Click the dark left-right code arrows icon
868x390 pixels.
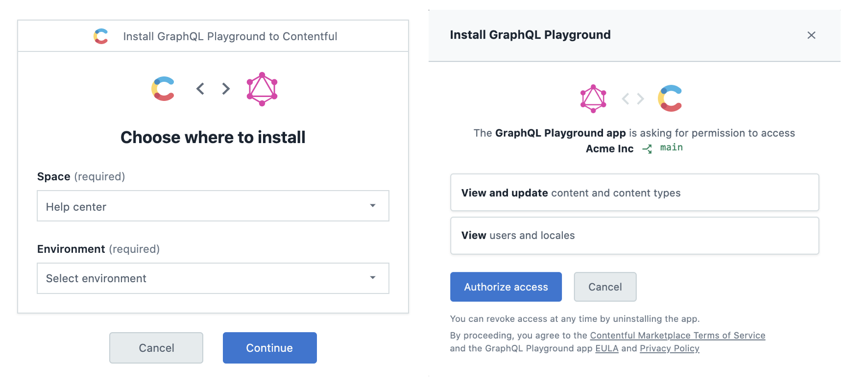pos(213,89)
